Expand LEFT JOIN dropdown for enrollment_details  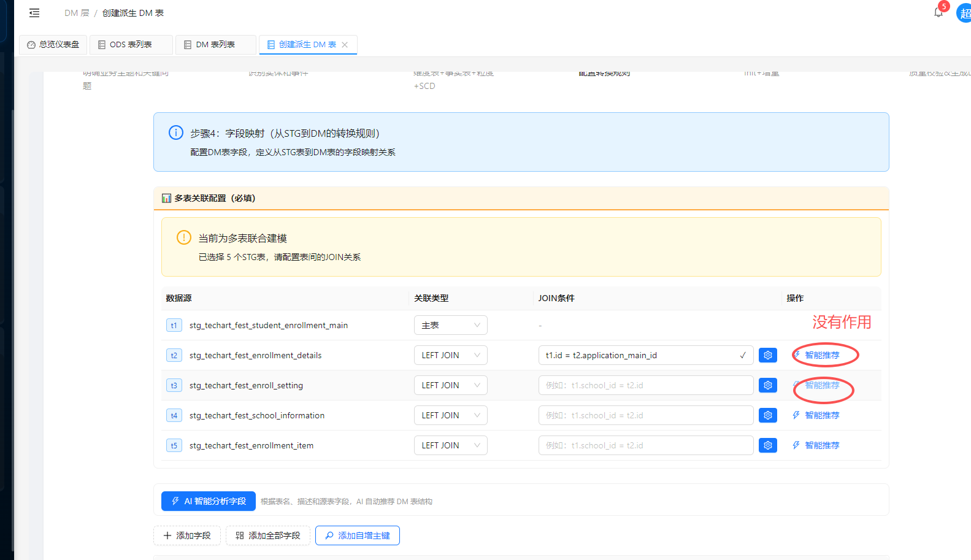(x=450, y=355)
